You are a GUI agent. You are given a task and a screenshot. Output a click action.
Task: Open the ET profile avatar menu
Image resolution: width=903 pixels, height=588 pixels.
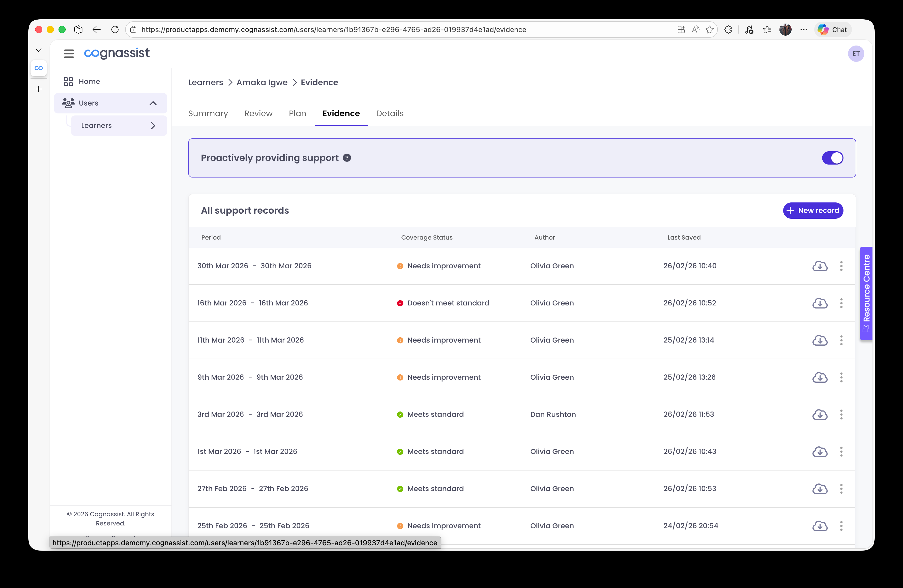856,53
